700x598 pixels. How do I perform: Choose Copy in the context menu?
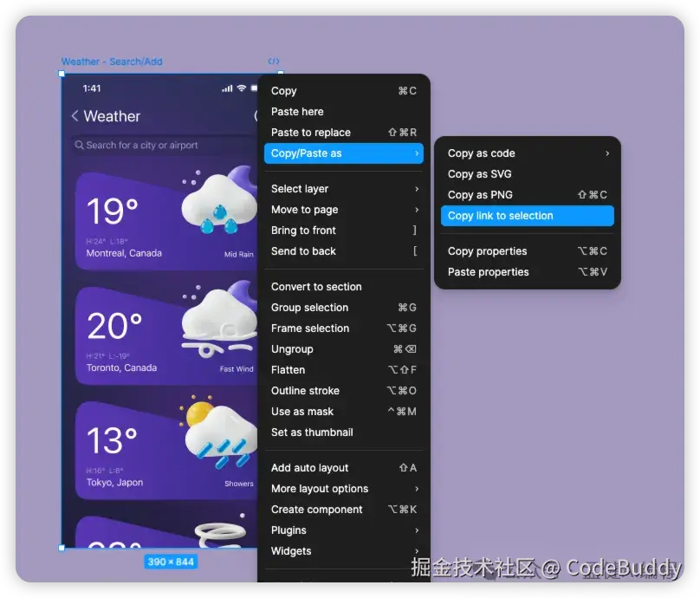[343, 91]
